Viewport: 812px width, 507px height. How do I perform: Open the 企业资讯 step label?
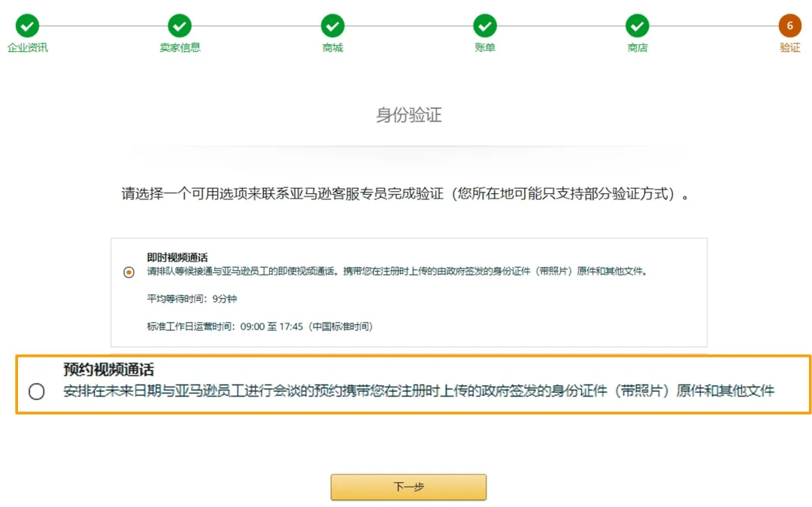[27, 48]
